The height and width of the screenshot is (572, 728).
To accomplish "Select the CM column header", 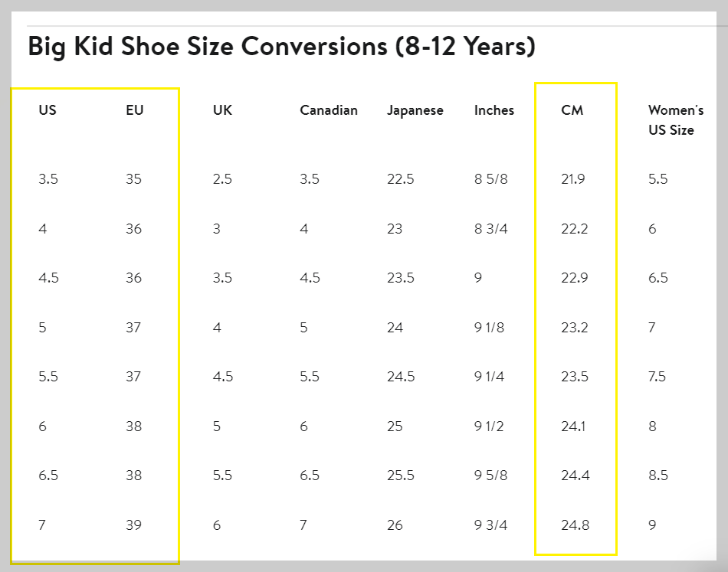I will (x=572, y=110).
